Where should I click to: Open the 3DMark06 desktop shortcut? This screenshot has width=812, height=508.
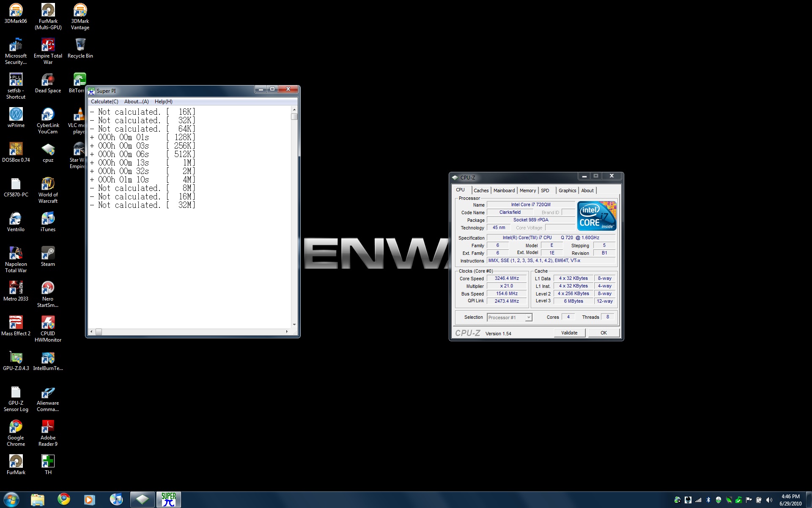tap(16, 13)
